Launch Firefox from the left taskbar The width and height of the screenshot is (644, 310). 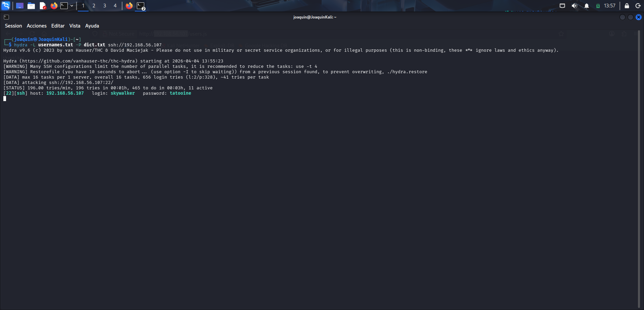[54, 5]
